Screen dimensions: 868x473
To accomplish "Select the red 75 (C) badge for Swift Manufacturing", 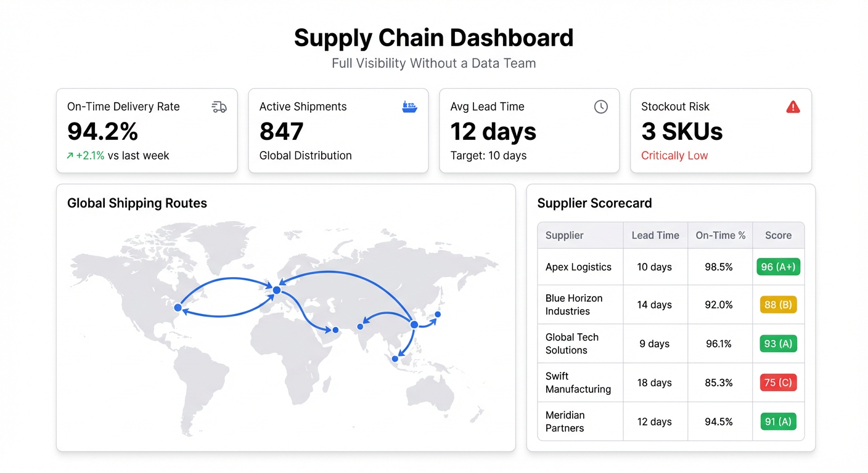I will [778, 382].
